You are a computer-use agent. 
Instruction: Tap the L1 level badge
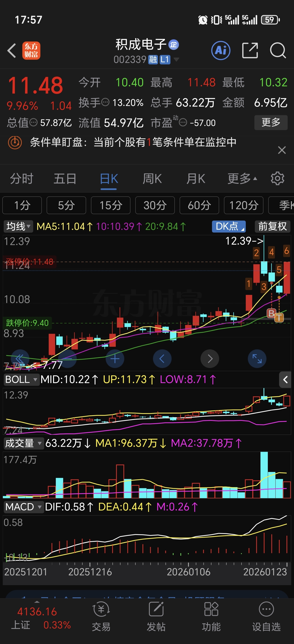point(165,60)
